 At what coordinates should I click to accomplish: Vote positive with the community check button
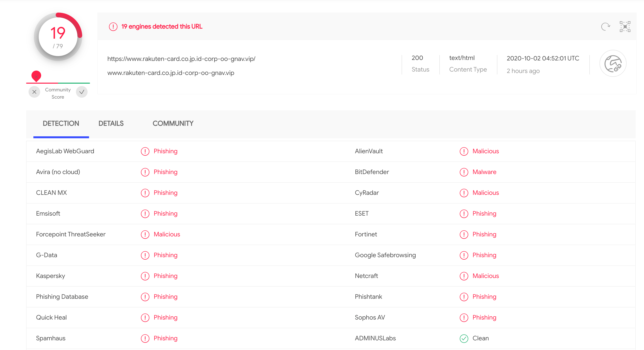(82, 92)
